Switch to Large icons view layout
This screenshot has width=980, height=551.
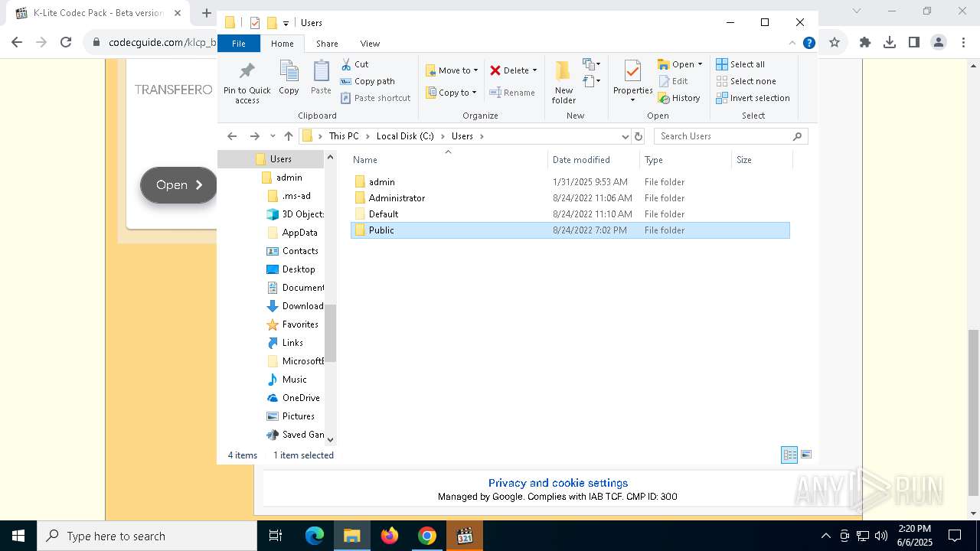click(806, 455)
